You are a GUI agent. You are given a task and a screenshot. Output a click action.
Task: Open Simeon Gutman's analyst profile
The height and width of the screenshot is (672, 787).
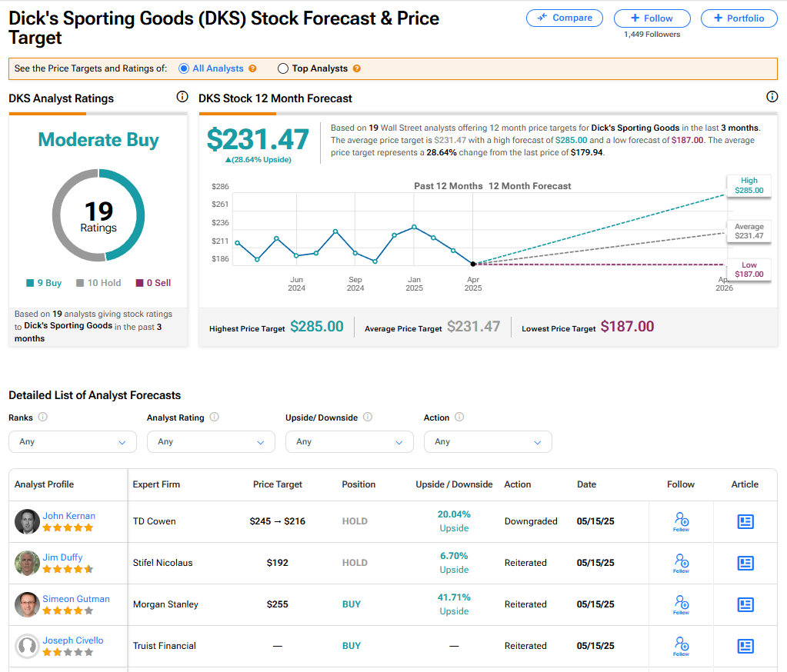(x=76, y=599)
